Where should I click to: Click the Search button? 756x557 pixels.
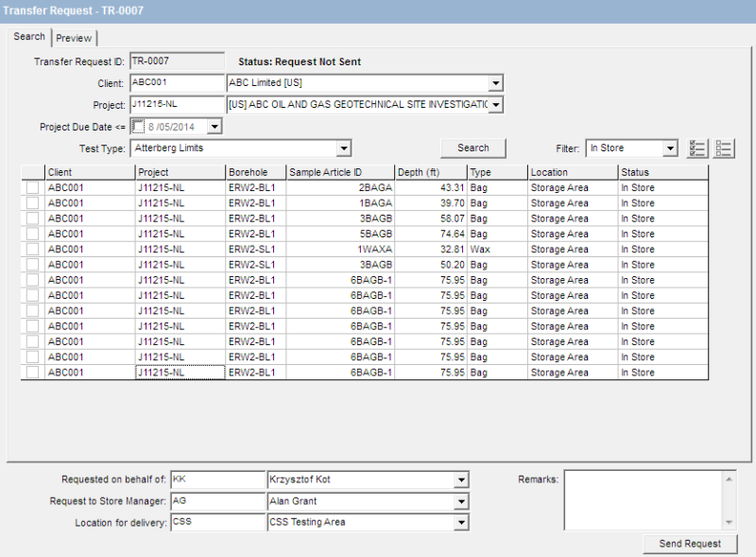[472, 148]
